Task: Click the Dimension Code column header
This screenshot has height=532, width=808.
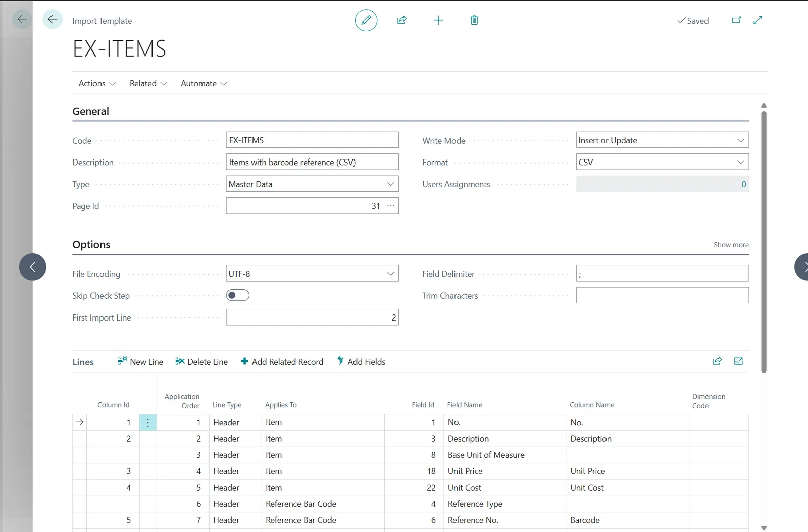Action: (x=709, y=401)
